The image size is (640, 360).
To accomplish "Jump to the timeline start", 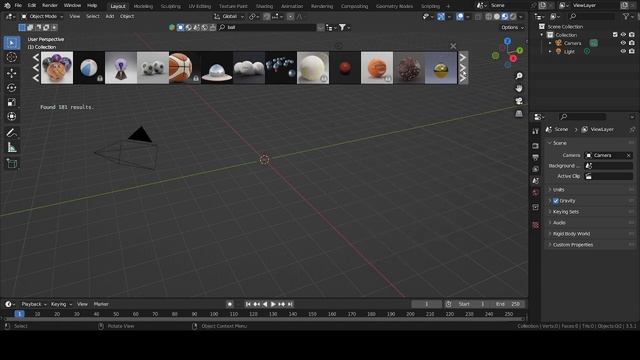I will pyautogui.click(x=248, y=304).
